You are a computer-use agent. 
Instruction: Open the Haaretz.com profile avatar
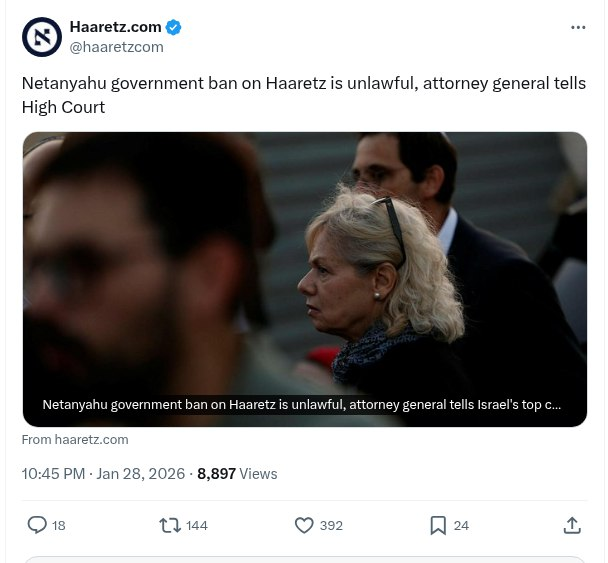42,37
